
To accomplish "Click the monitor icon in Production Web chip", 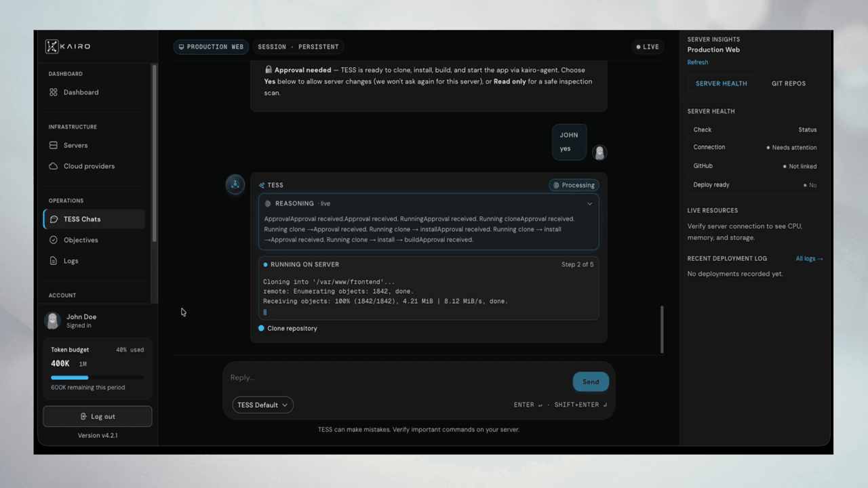I will pyautogui.click(x=181, y=47).
